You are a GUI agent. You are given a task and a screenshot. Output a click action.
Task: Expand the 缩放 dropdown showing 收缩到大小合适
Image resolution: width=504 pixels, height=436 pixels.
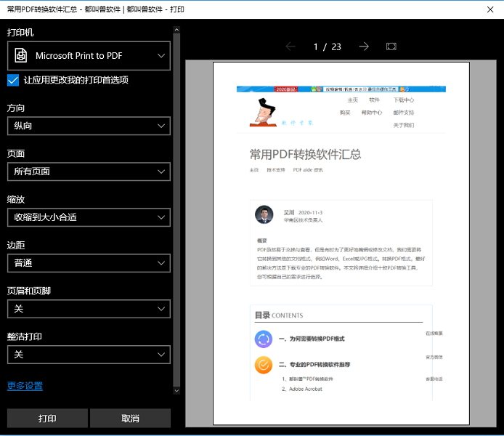point(89,217)
